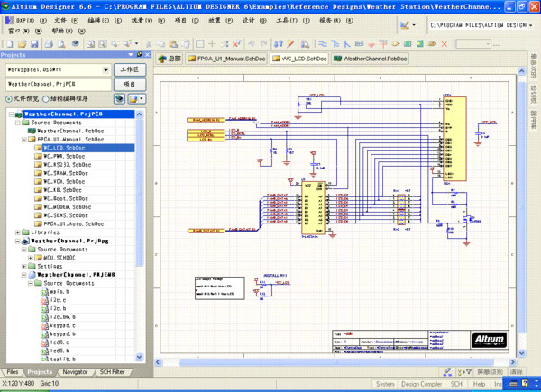541x392 pixels.
Task: Select WC_SRAM.SchDoc in the project tree
Action: pyautogui.click(x=65, y=173)
